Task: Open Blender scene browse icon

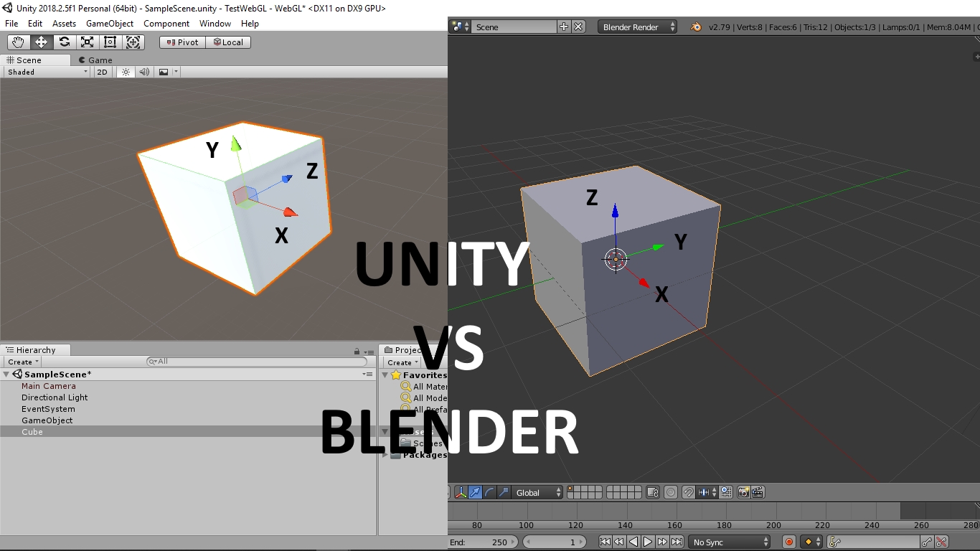Action: point(460,27)
